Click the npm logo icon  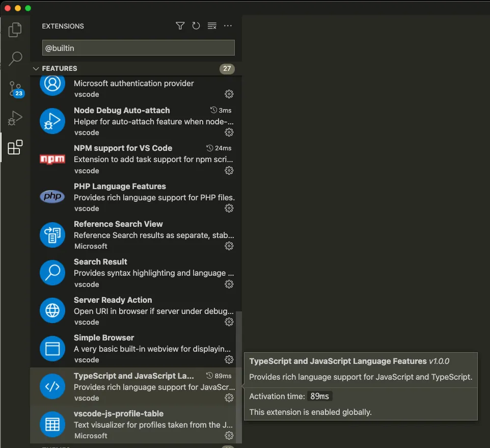coord(52,159)
